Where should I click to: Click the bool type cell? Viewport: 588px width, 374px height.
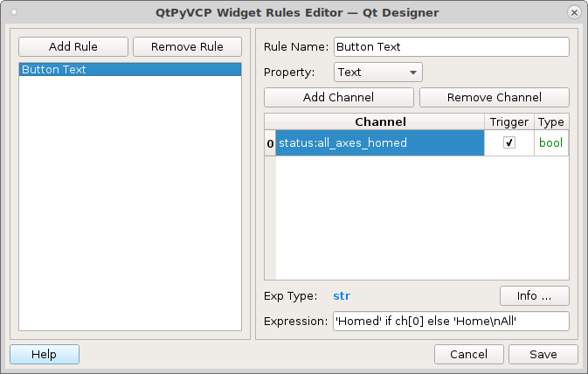551,143
